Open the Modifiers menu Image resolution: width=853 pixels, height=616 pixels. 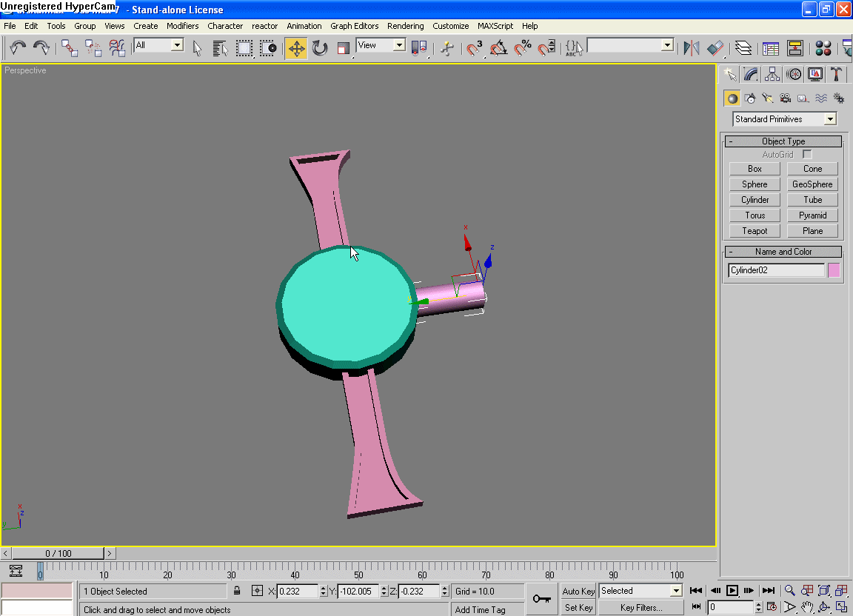[182, 26]
